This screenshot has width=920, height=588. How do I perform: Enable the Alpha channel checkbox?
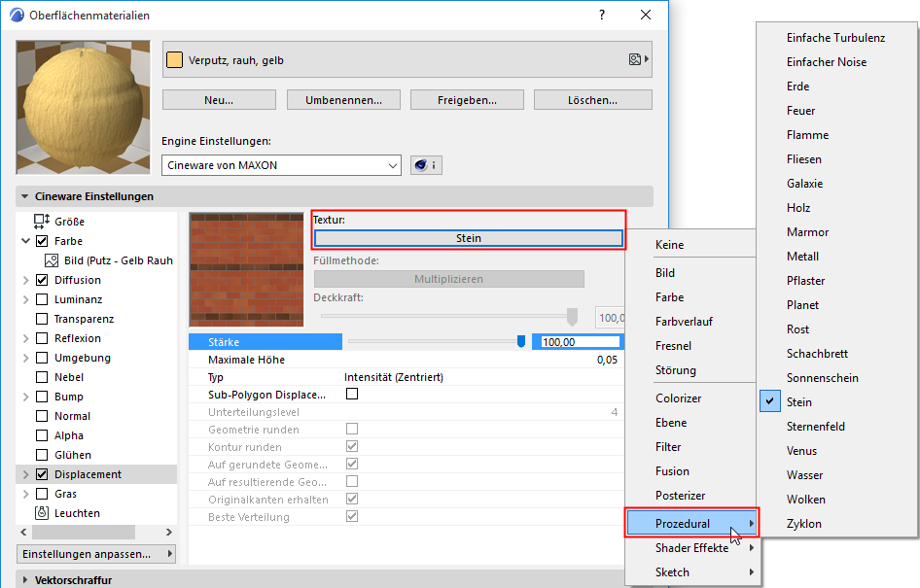click(42, 435)
